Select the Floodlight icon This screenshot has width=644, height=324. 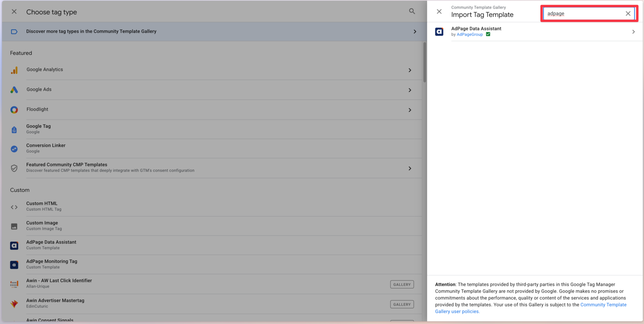[14, 110]
